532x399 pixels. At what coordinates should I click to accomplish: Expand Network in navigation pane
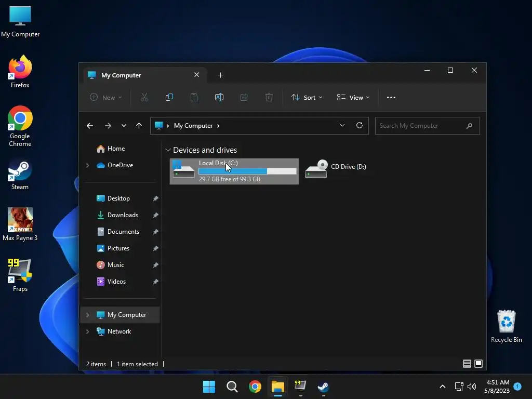click(87, 331)
